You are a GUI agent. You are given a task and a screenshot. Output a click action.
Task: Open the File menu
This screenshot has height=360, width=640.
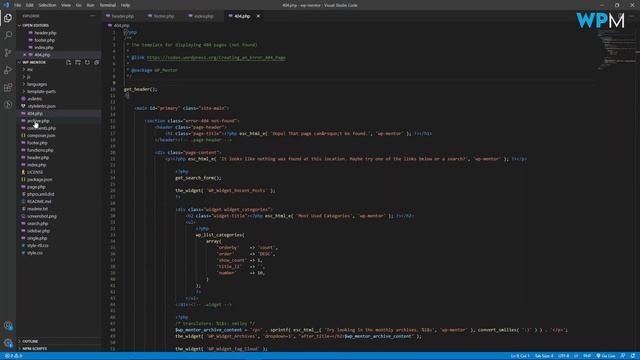[x=17, y=5]
